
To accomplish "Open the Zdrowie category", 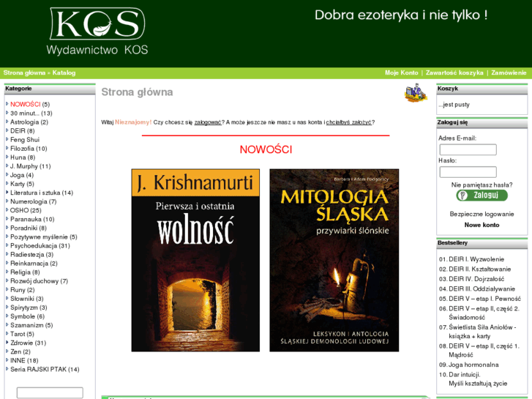I will tap(21, 343).
